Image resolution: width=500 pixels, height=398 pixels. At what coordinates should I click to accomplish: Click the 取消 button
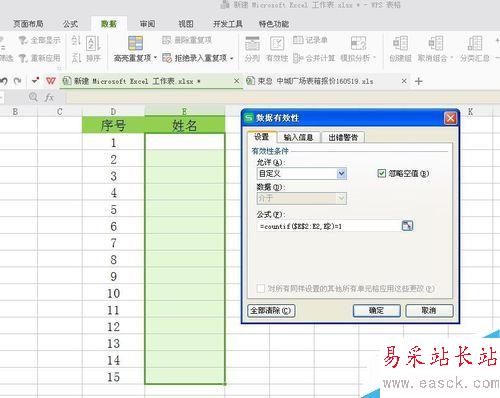pos(429,311)
